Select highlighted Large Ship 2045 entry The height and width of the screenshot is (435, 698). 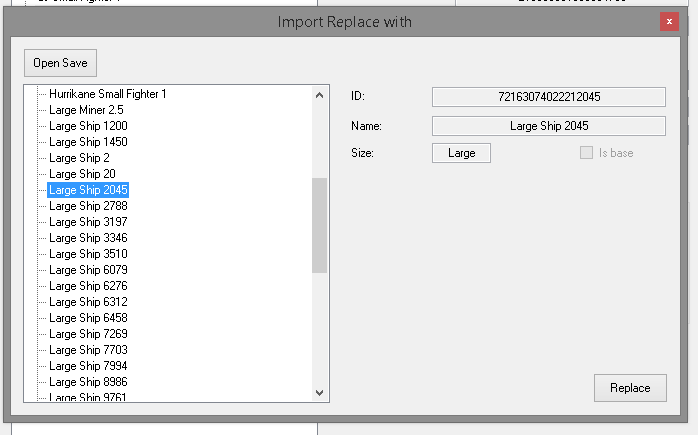tap(88, 190)
